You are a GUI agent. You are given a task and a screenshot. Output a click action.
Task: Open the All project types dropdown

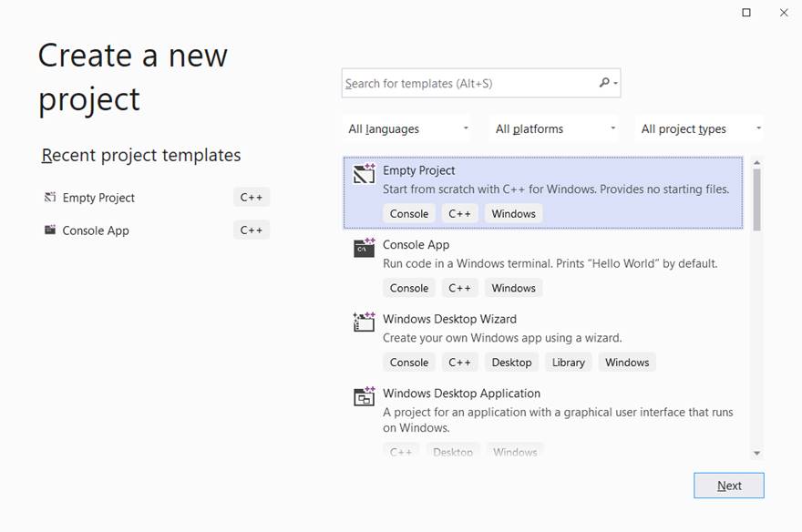[700, 129]
